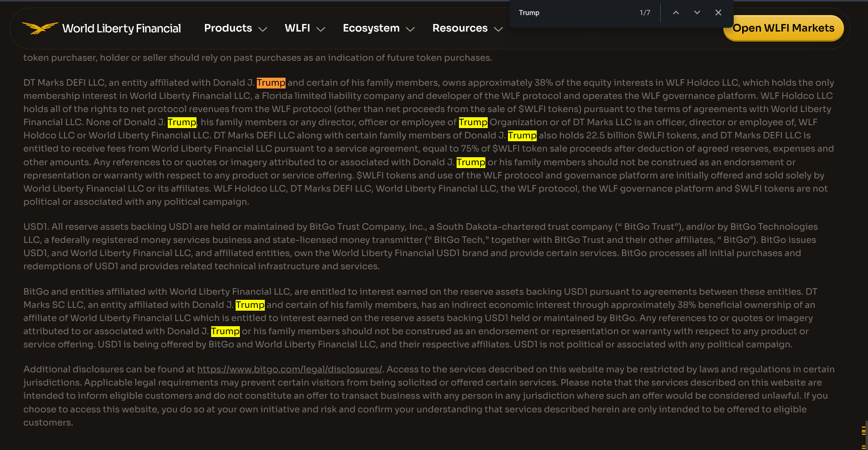Open the bitgo.com legal disclosures link
The height and width of the screenshot is (450, 868).
coord(289,370)
